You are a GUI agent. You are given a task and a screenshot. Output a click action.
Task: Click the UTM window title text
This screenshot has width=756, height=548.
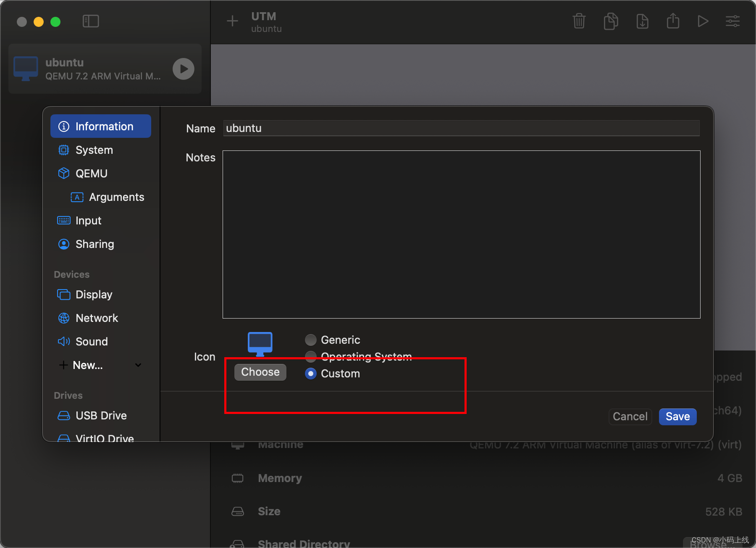coord(264,16)
